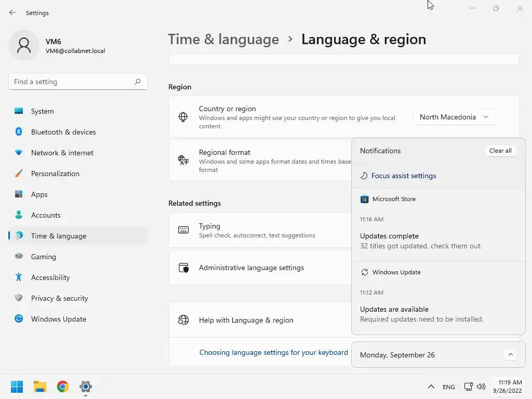This screenshot has height=399, width=532.
Task: Click the back arrow in Settings
Action: point(12,12)
